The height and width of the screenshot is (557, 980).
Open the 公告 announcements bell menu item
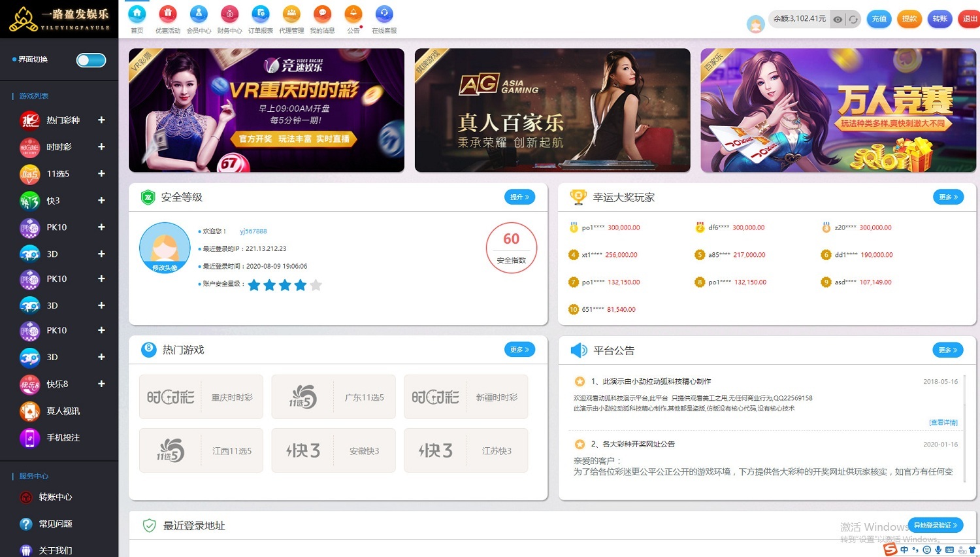pos(353,14)
